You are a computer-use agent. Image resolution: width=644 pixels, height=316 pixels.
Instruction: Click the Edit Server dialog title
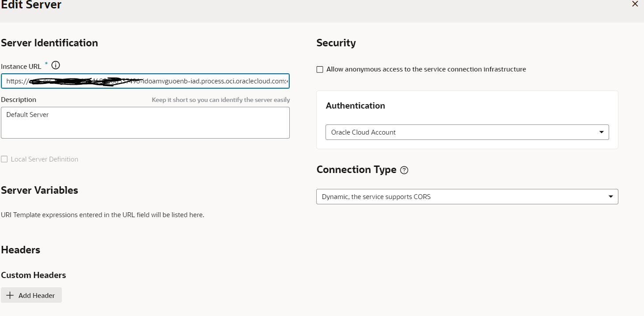tap(31, 5)
